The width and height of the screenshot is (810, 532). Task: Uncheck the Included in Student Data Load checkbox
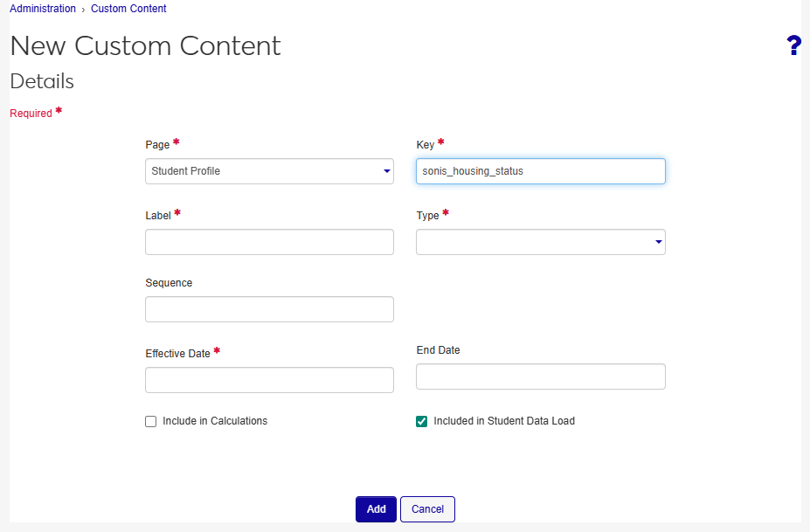[x=422, y=421]
